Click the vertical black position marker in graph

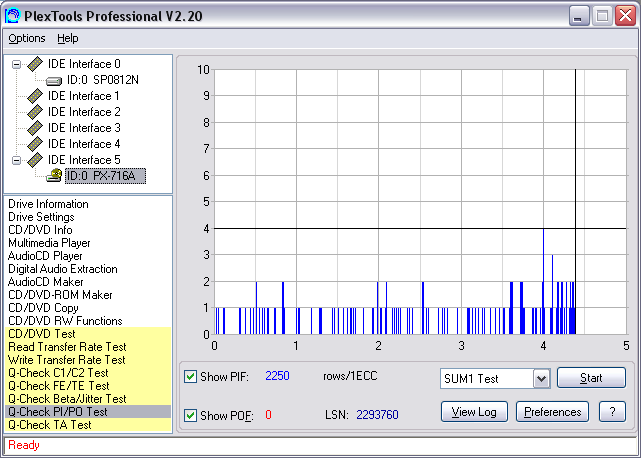pyautogui.click(x=575, y=202)
